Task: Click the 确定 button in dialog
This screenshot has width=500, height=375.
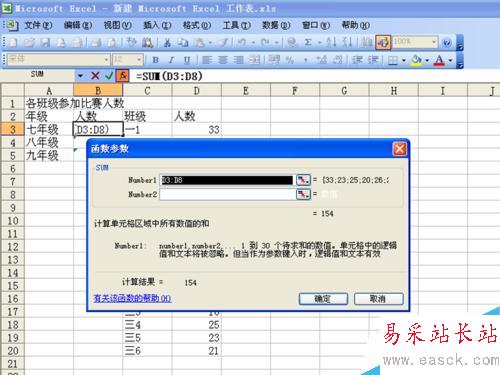Action: click(323, 299)
